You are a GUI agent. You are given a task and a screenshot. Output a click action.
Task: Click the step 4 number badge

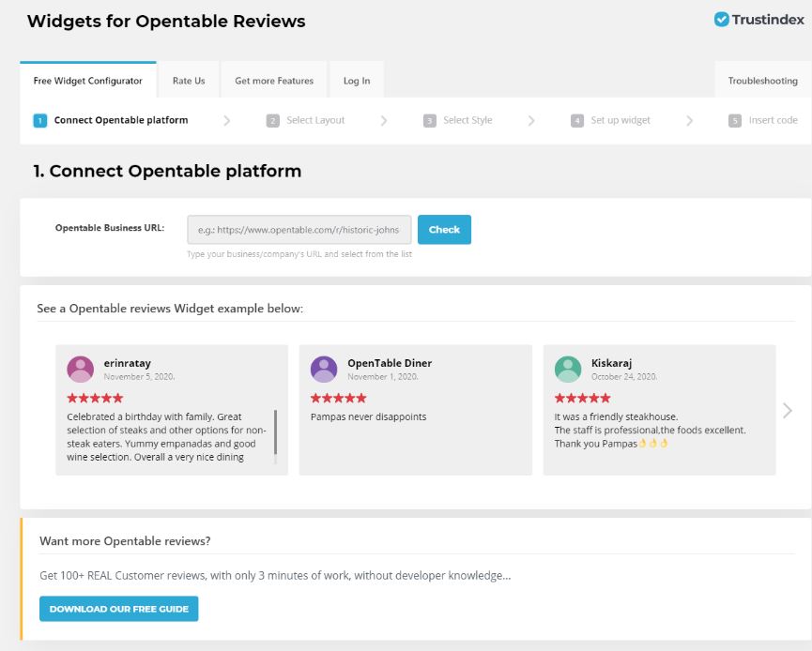click(577, 121)
